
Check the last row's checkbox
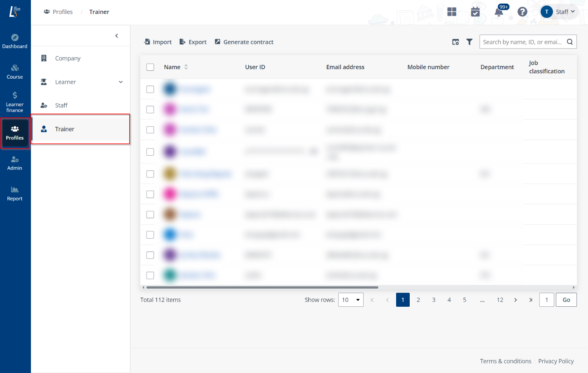pos(150,275)
